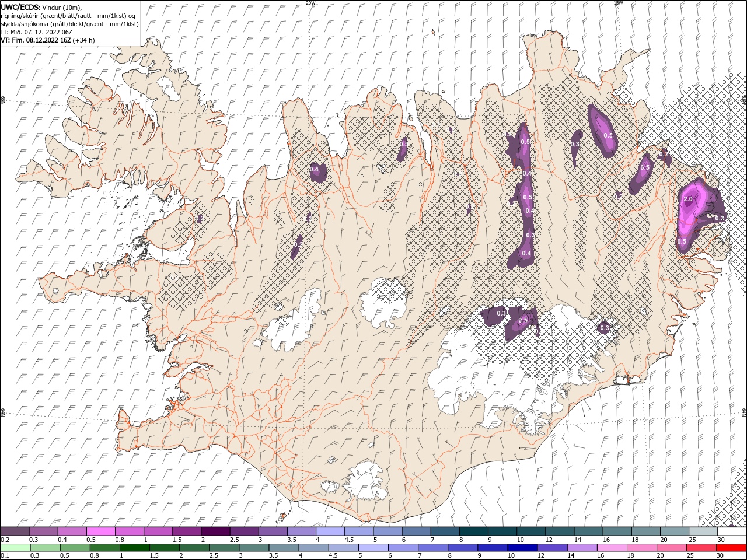Viewport: 747px width, 560px height.
Task: Pick the dark purple swatch labeled 2 in upper legend
Action: (x=216, y=531)
